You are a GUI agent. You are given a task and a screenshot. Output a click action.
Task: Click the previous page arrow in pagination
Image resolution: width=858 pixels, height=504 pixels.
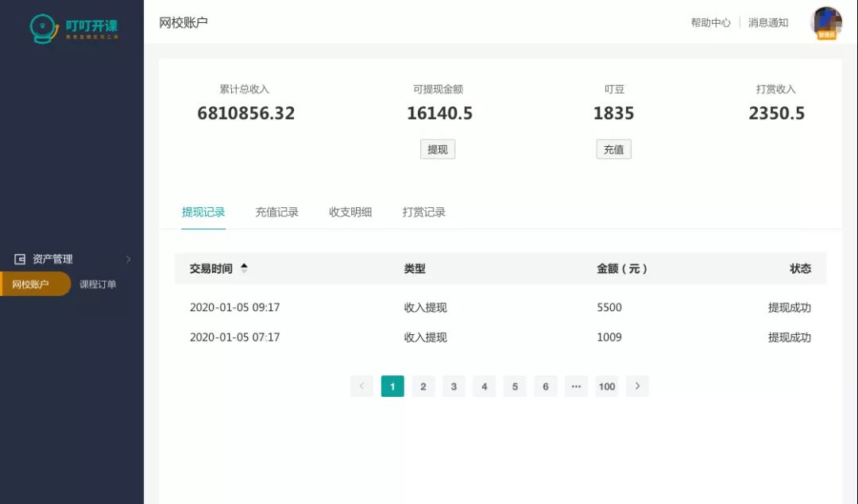click(x=361, y=387)
